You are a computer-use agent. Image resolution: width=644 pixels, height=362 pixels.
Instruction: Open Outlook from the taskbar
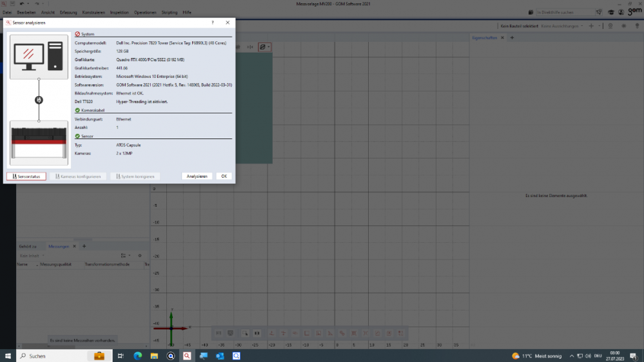click(x=220, y=356)
